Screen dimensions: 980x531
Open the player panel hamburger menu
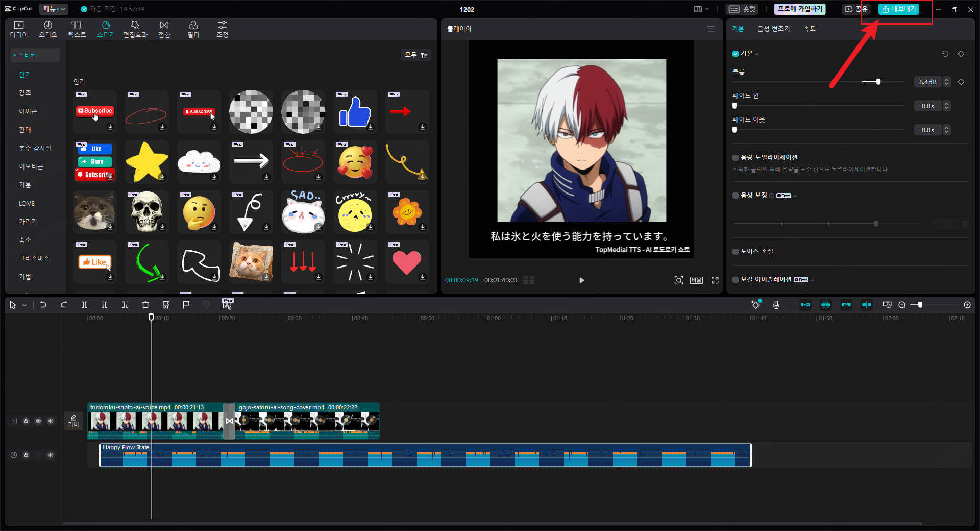711,29
